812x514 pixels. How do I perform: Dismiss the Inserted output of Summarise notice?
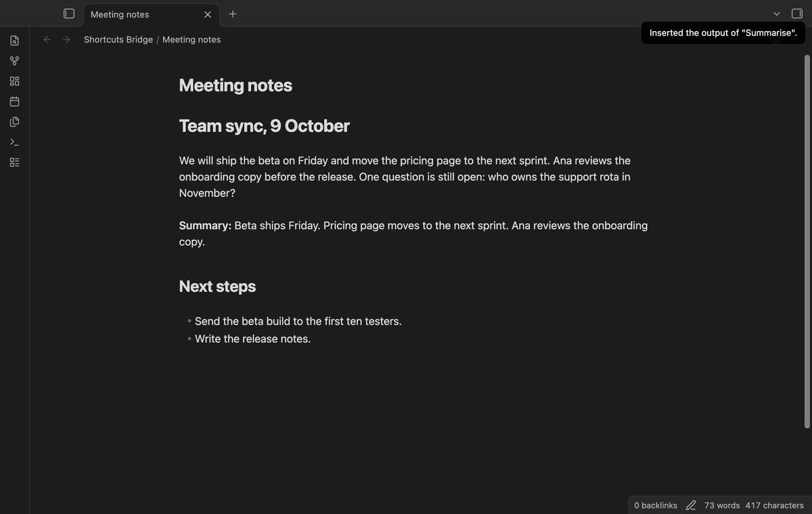click(723, 32)
